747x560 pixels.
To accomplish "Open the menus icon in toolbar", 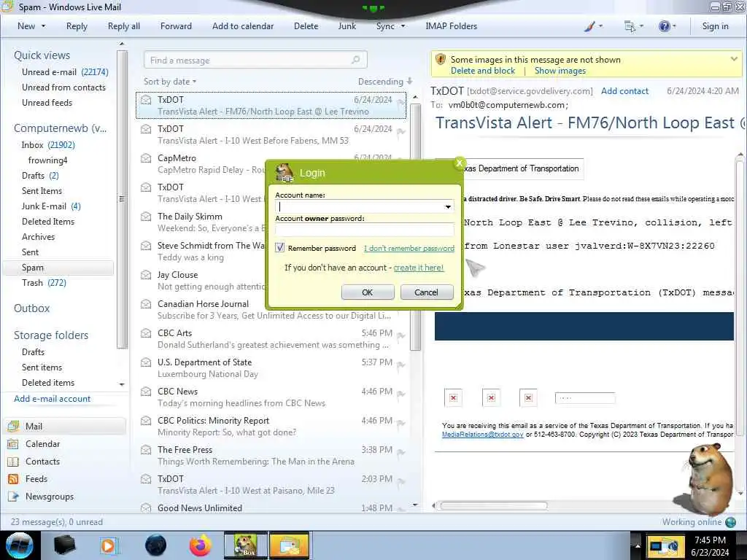I will coord(630,27).
